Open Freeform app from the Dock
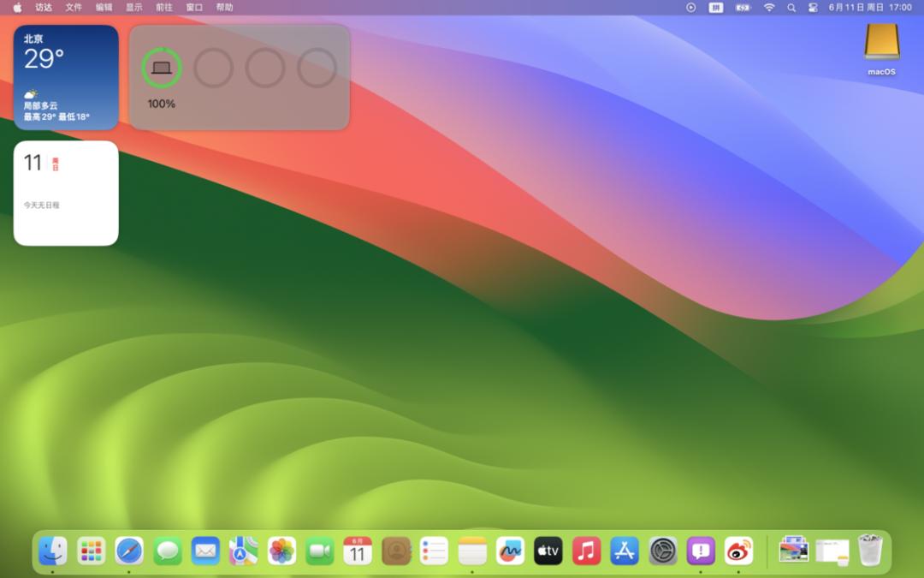 pyautogui.click(x=510, y=551)
